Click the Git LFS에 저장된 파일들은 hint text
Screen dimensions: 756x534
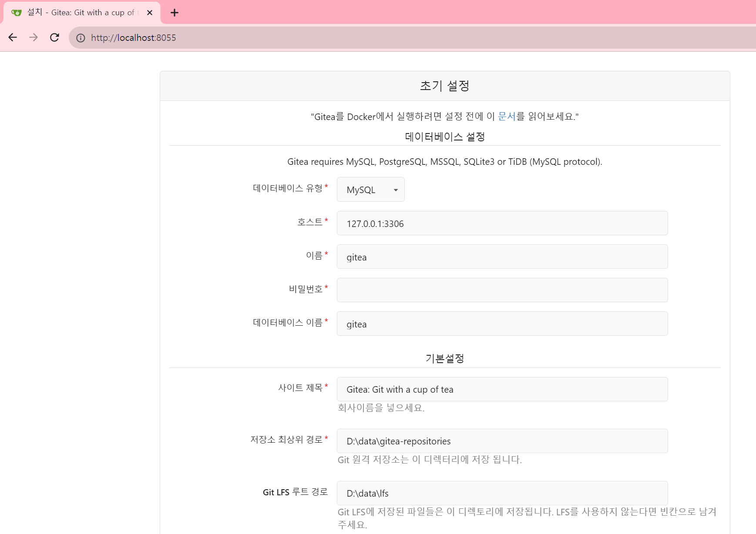[527, 518]
